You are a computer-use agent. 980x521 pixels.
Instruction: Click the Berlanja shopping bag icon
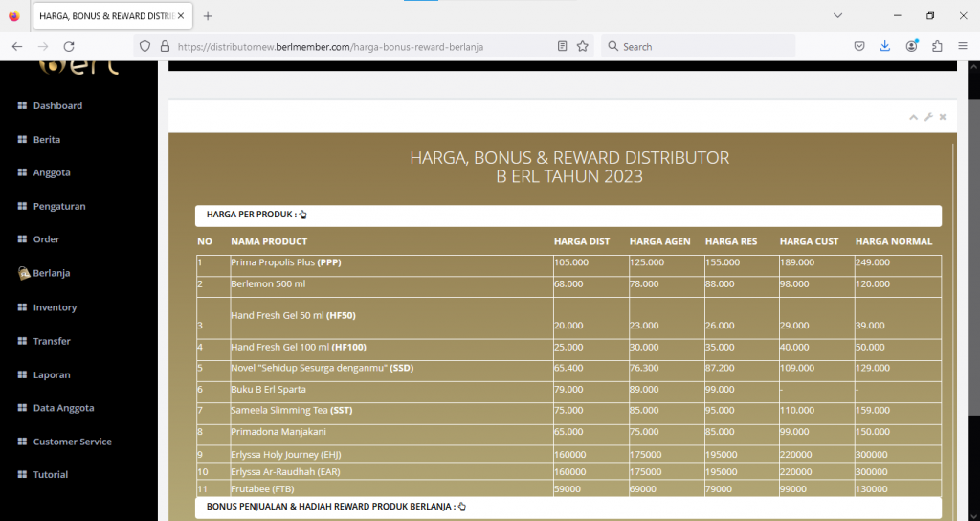coord(24,274)
